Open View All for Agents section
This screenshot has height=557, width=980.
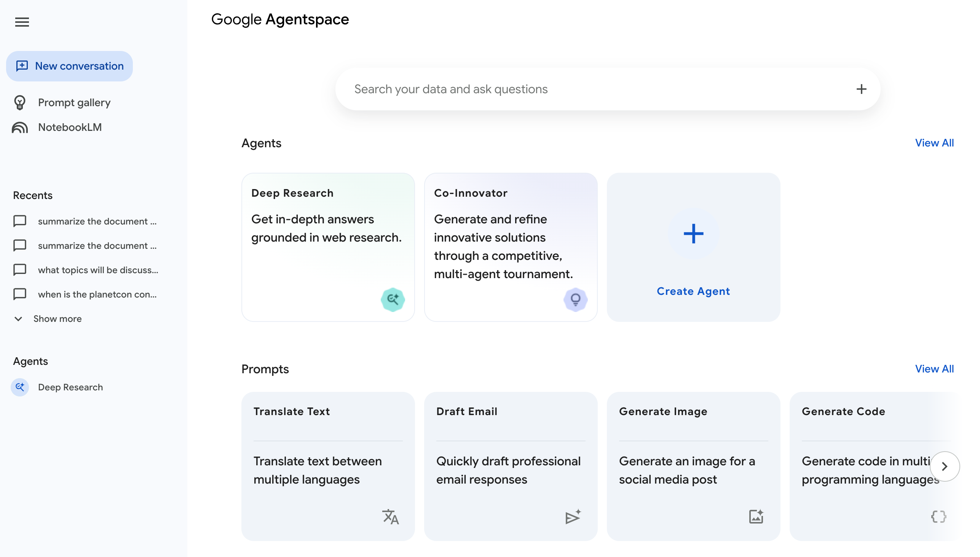click(x=934, y=143)
